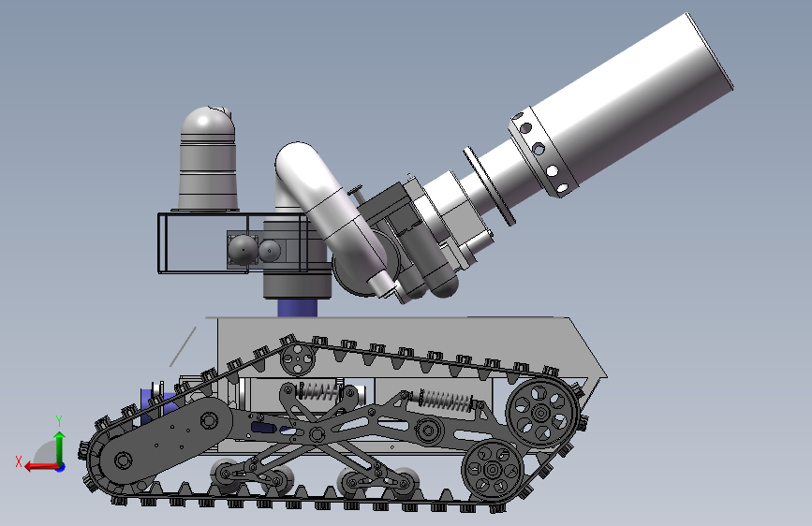The width and height of the screenshot is (812, 526).
Task: Click the red X axis arrow on triad
Action: click(x=41, y=467)
